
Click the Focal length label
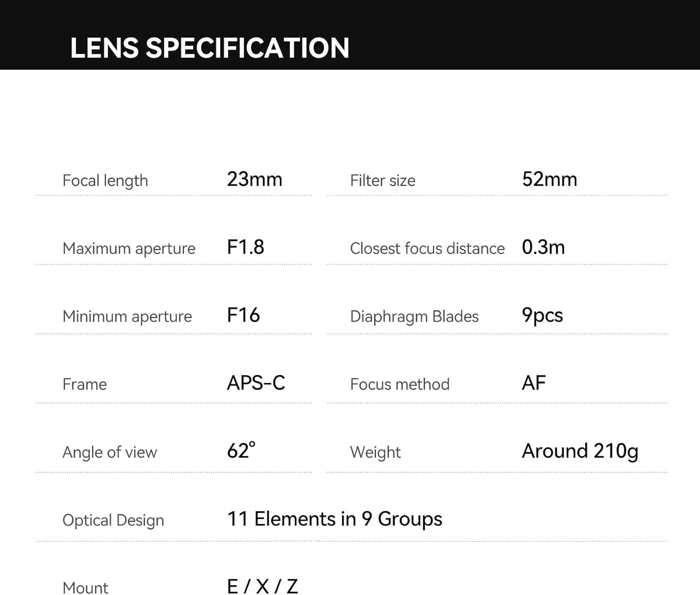[x=105, y=181]
